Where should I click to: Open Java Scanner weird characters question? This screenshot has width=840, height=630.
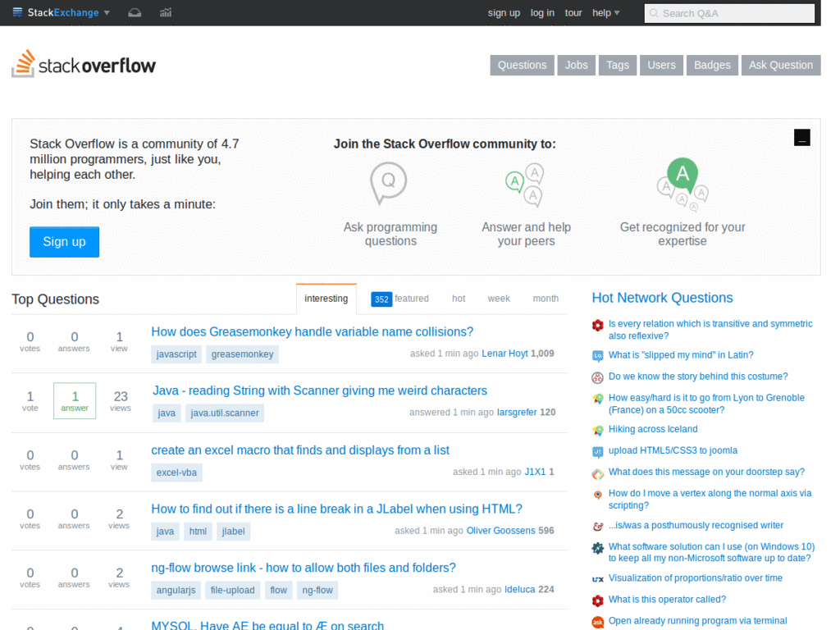tap(320, 390)
